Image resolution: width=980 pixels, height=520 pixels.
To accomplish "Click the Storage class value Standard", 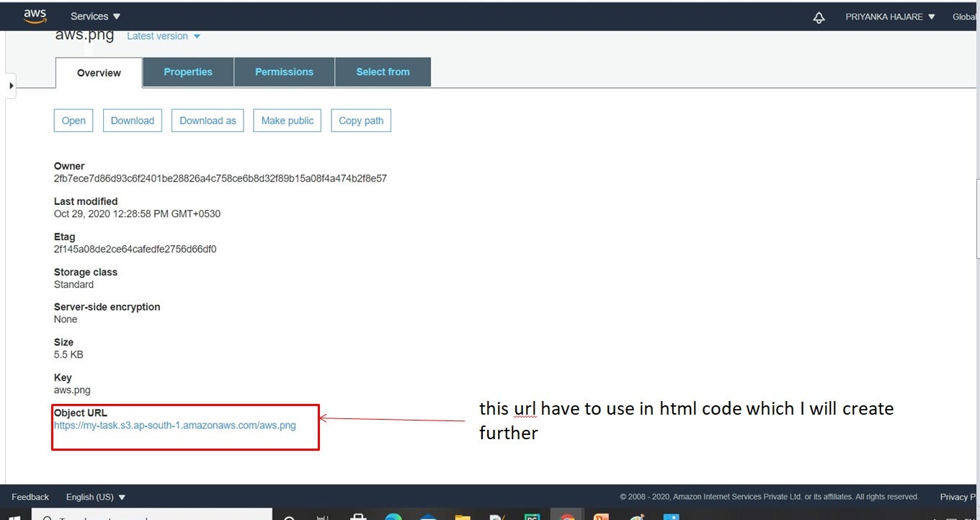I will (73, 284).
